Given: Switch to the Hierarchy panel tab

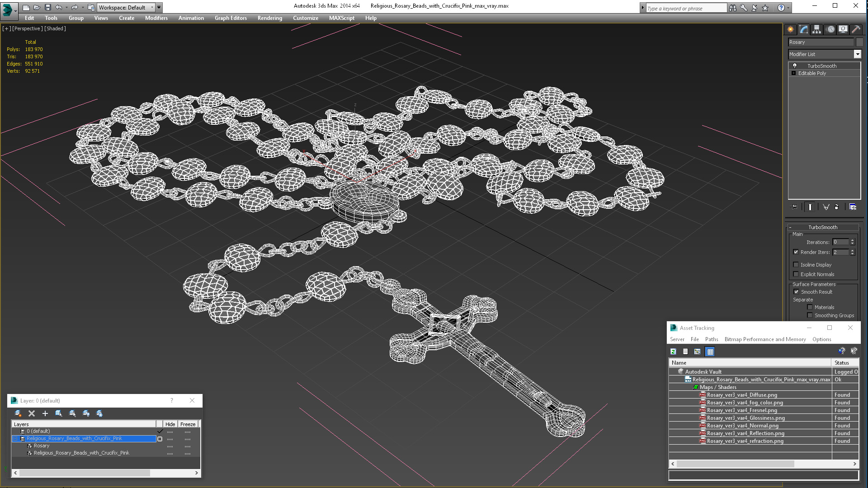Looking at the screenshot, I should (816, 29).
